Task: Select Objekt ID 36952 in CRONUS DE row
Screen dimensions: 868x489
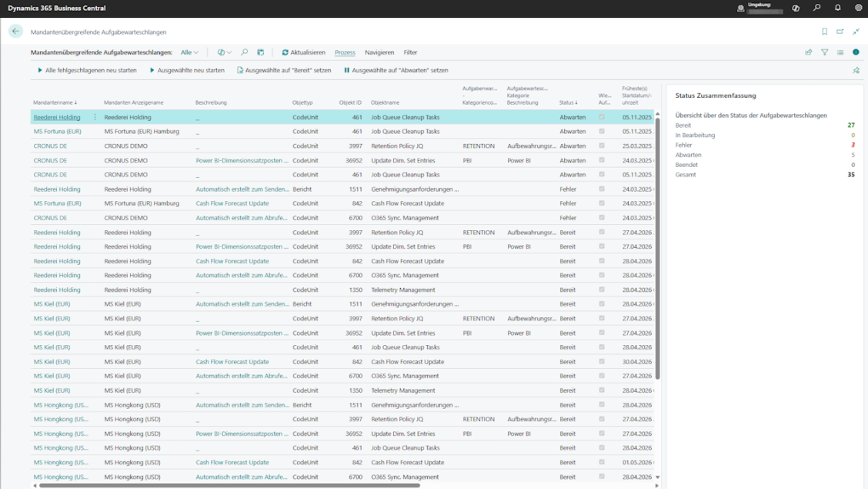Action: click(x=354, y=160)
